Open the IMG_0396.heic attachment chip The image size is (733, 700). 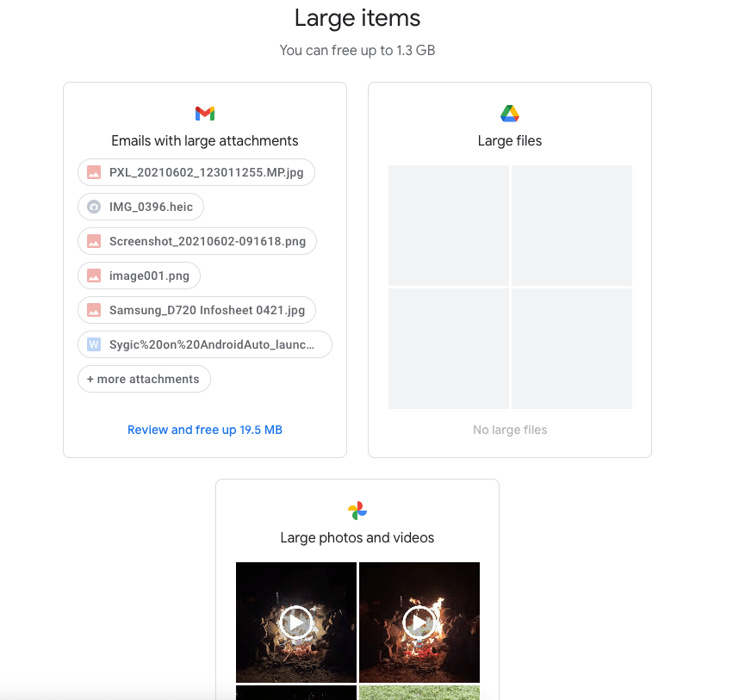(140, 207)
